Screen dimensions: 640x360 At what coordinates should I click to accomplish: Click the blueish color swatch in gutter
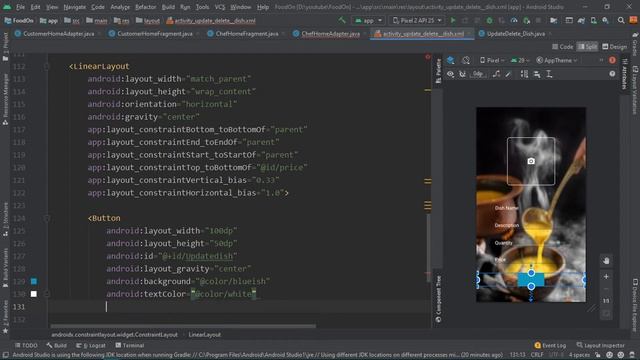tap(33, 281)
